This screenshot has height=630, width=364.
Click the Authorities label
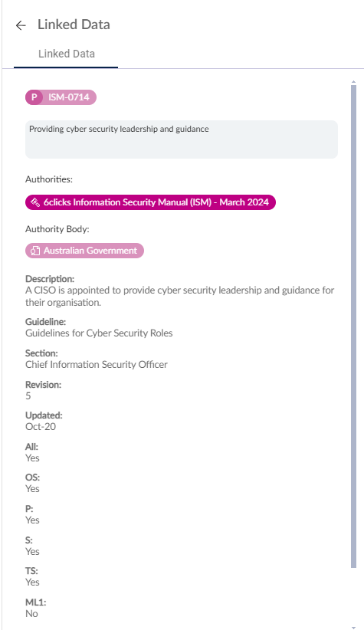49,179
